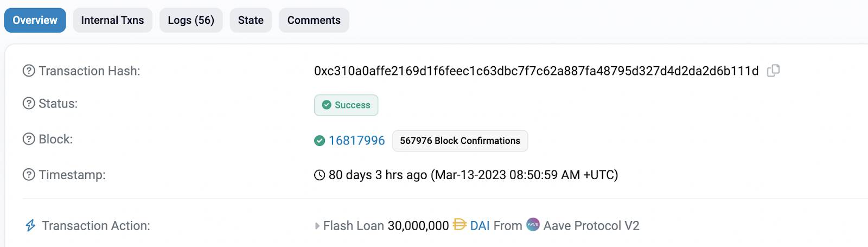Click the Transaction Hash help question icon
868x247 pixels.
pos(29,71)
